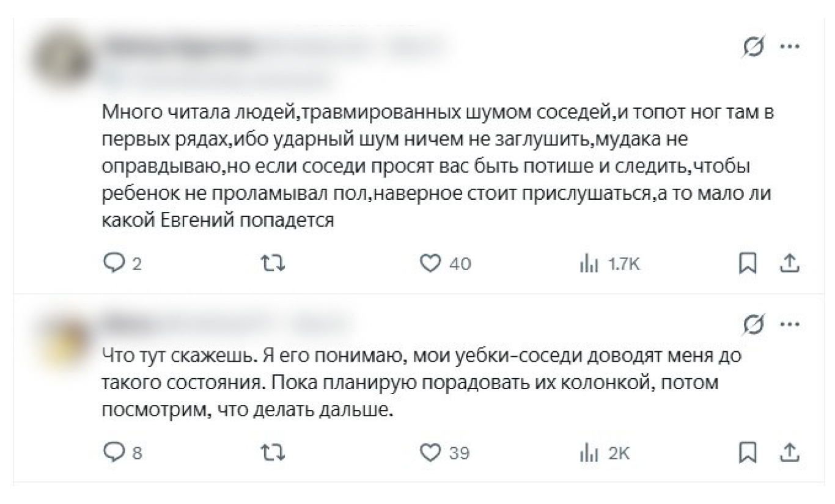Image resolution: width=835 pixels, height=504 pixels.
Task: View analytics of post with 1.7K views
Action: 587,263
